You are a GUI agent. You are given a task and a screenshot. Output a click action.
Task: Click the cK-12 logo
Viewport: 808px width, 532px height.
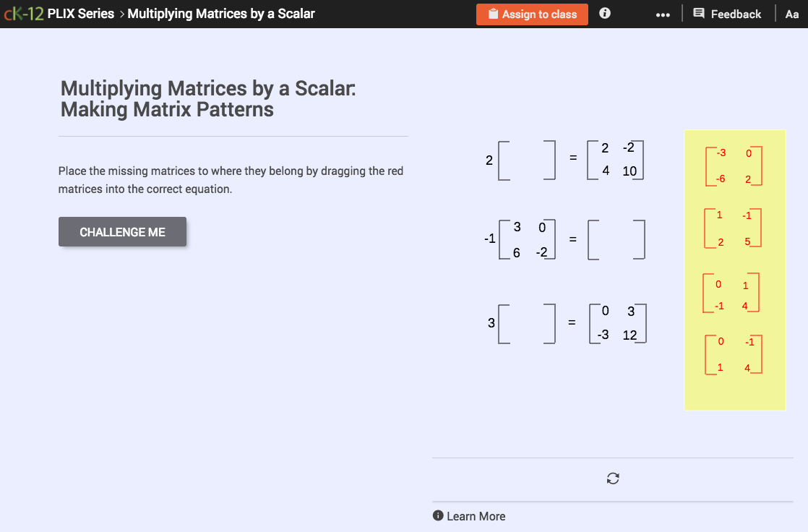24,12
